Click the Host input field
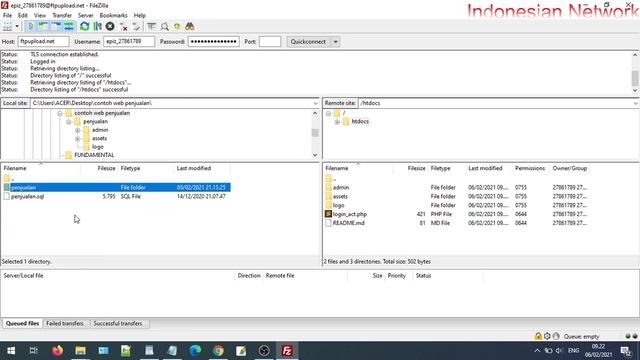The height and width of the screenshot is (360, 640). [43, 42]
